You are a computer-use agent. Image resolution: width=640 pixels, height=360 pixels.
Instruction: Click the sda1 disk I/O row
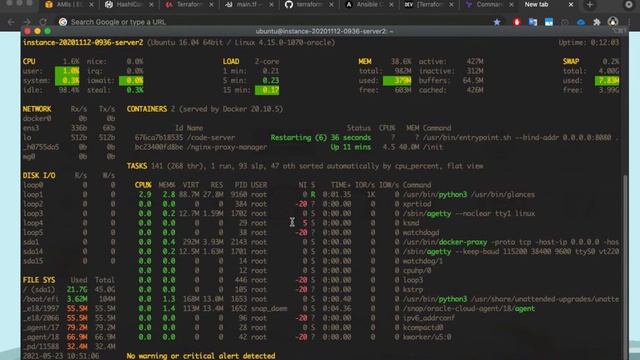[69, 242]
